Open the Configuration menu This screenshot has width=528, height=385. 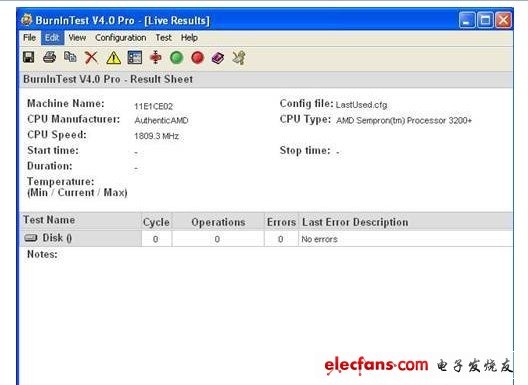121,37
